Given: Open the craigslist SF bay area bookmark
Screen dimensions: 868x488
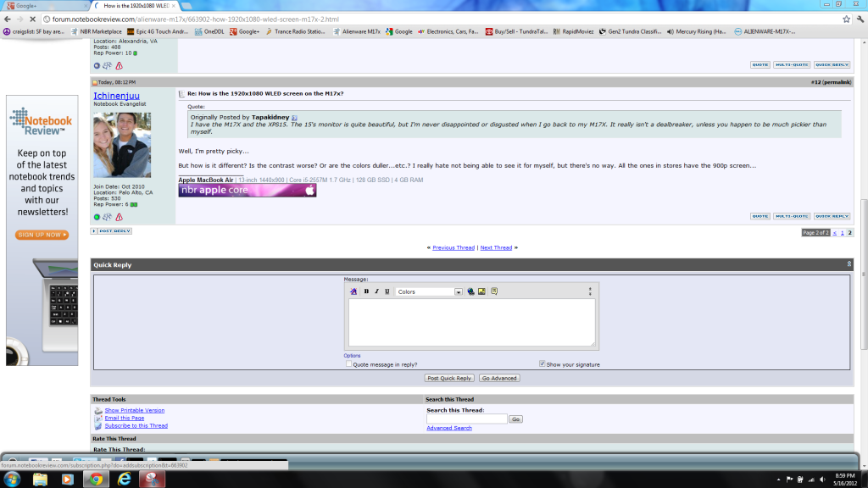Looking at the screenshot, I should (34, 31).
